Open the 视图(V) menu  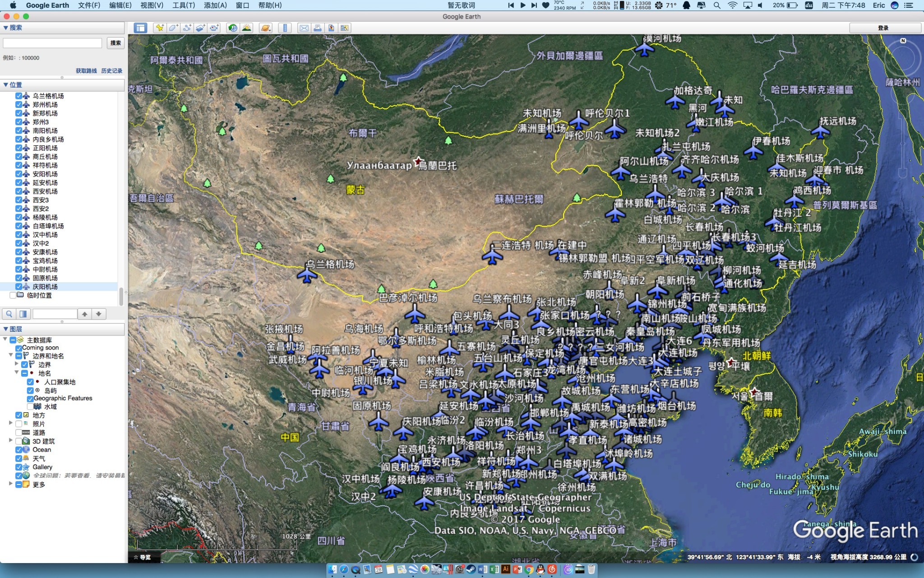click(152, 5)
